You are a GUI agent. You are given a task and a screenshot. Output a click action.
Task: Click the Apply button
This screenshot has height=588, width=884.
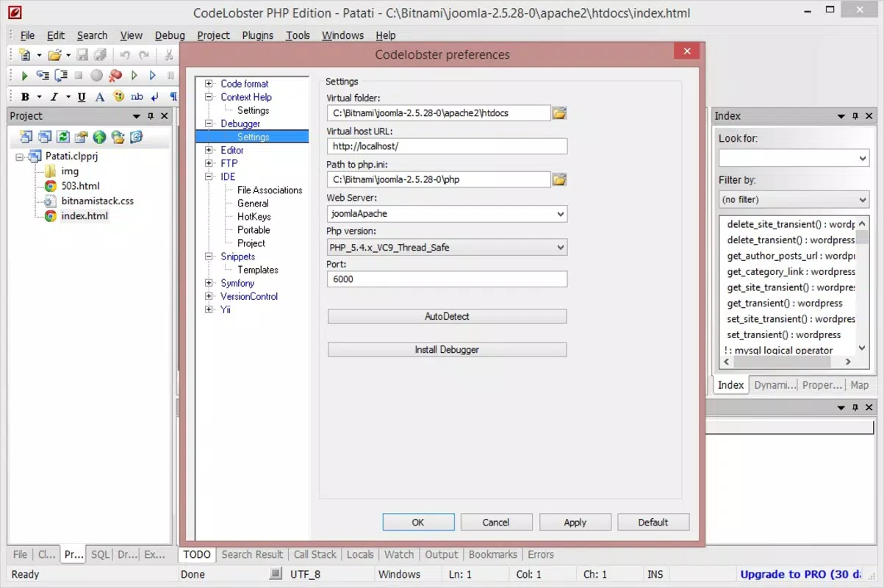[575, 522]
